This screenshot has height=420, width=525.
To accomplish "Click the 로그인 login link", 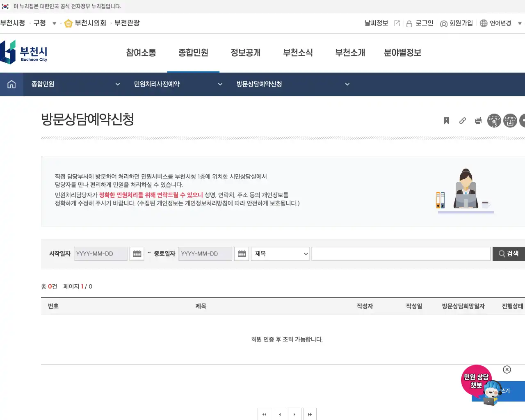I will (420, 23).
